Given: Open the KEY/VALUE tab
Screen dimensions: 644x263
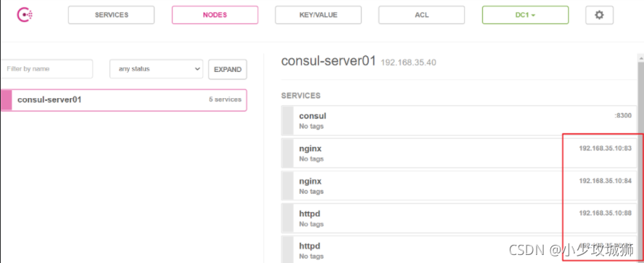Looking at the screenshot, I should 318,15.
